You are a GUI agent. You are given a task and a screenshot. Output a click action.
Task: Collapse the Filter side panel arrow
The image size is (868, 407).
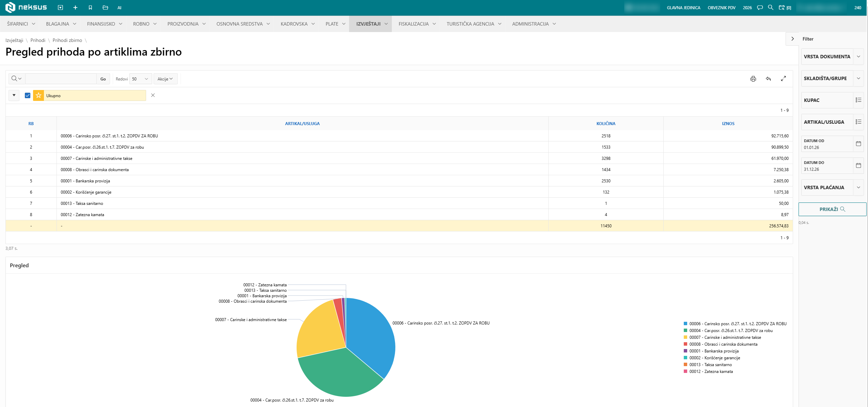coord(792,39)
